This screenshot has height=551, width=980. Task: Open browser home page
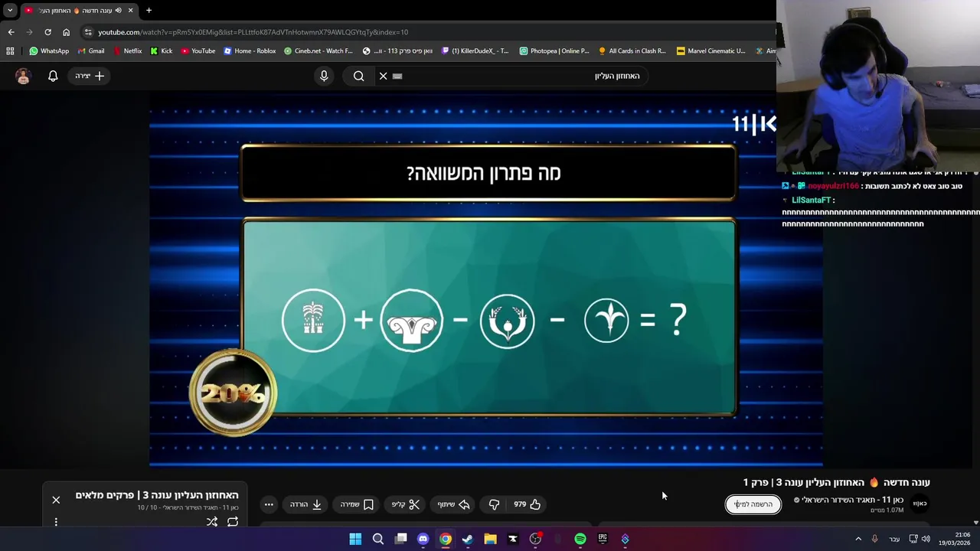pos(66,32)
